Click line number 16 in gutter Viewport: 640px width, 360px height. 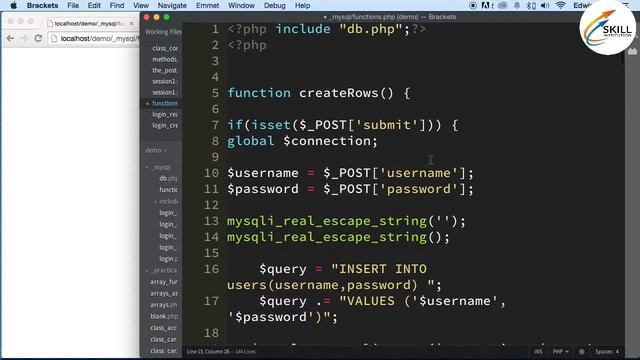pyautogui.click(x=211, y=269)
